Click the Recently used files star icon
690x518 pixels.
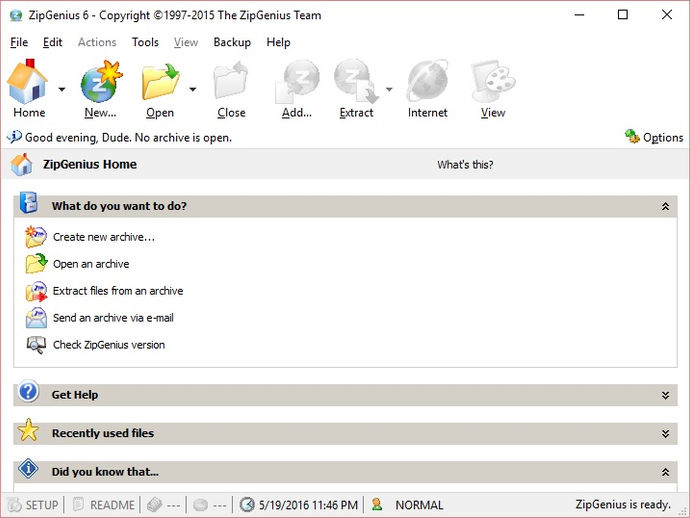pyautogui.click(x=29, y=430)
